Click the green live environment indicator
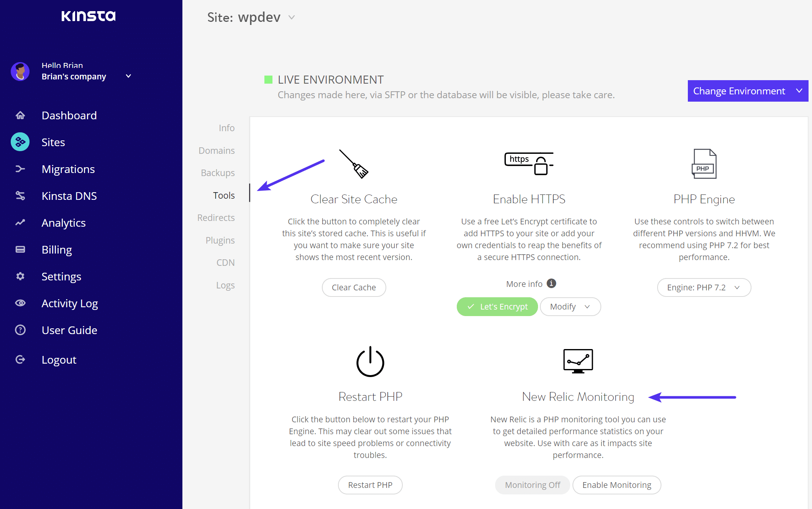This screenshot has height=509, width=812. [x=268, y=79]
